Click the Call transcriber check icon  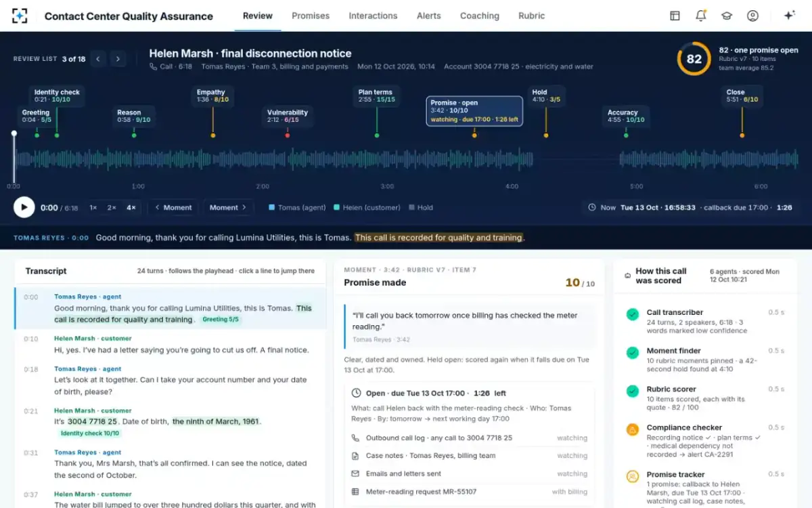click(x=632, y=314)
